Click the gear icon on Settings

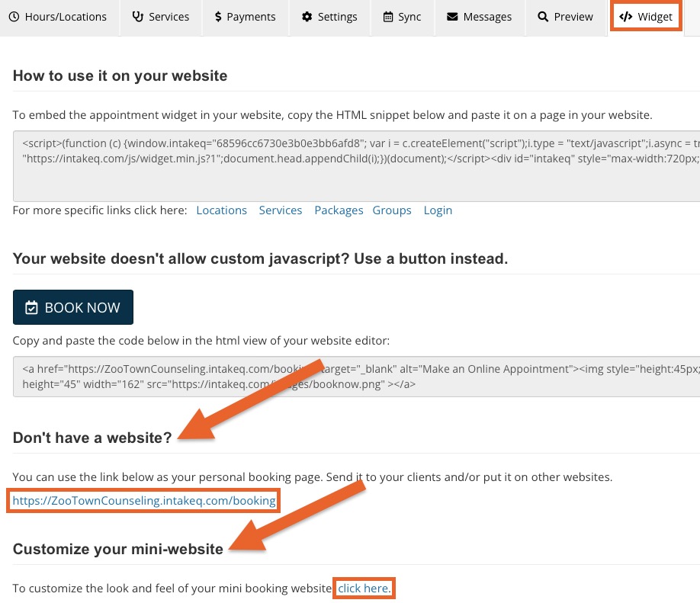pyautogui.click(x=307, y=17)
